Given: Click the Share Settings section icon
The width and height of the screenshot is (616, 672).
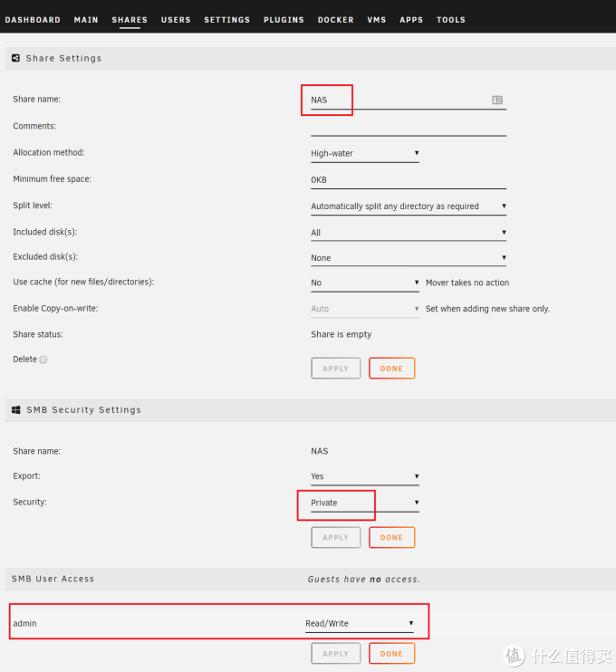Looking at the screenshot, I should [x=16, y=58].
